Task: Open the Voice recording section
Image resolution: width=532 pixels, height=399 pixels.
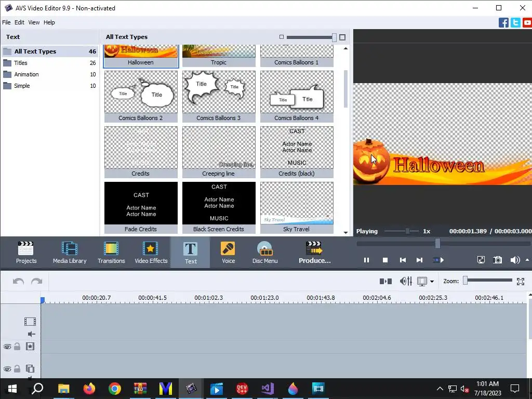Action: coord(229,252)
